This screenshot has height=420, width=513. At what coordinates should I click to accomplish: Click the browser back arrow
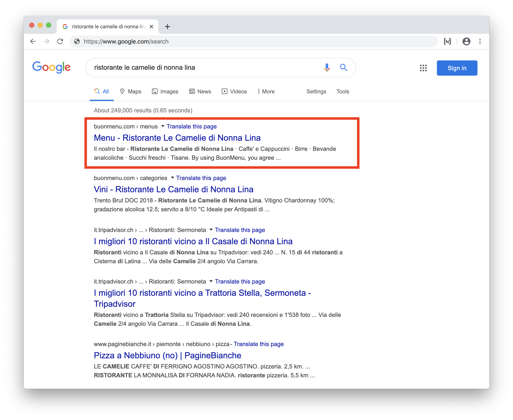(33, 41)
